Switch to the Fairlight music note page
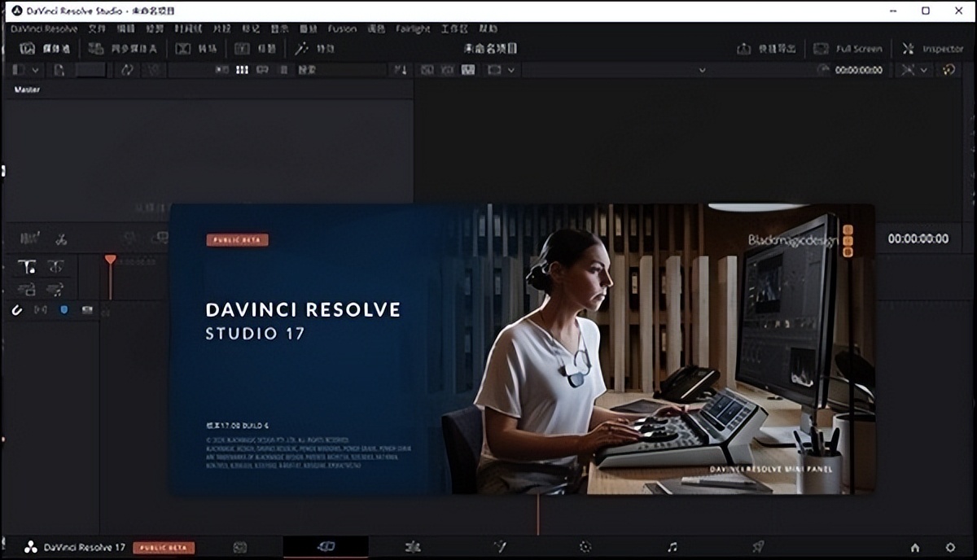The image size is (977, 560). [x=672, y=547]
